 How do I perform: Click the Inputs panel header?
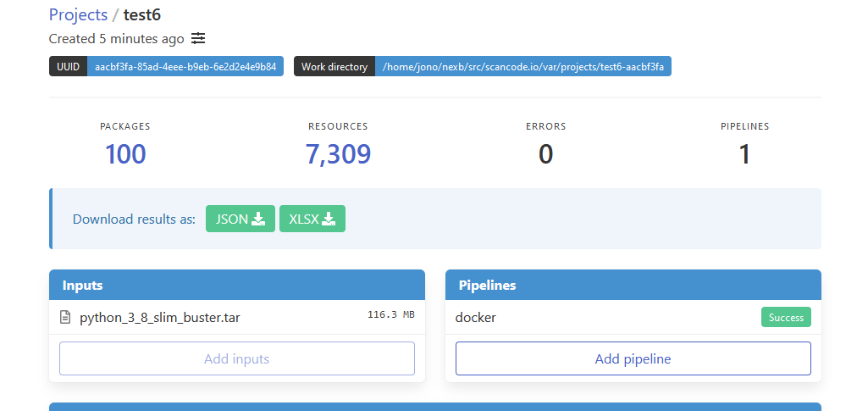pos(237,286)
